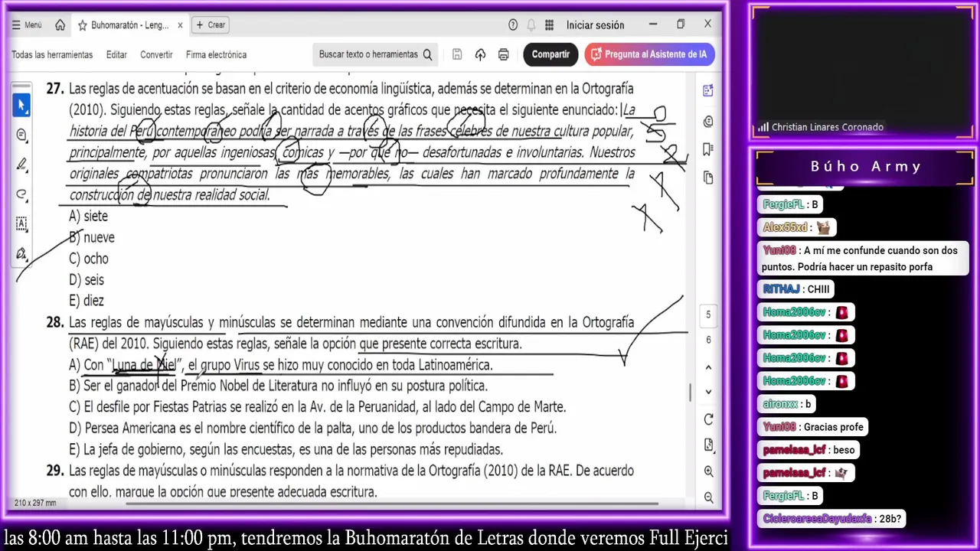Zoom out of the document
Viewport: 980px width, 551px height.
click(x=708, y=497)
